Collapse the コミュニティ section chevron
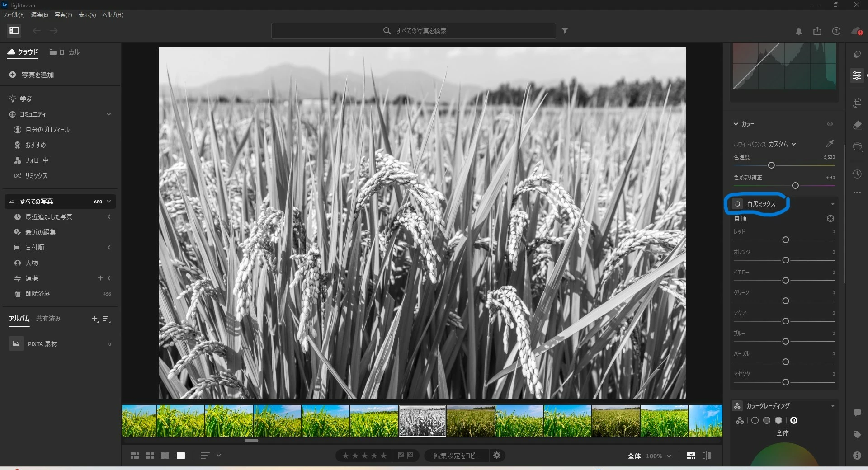Viewport: 868px width, 470px height. click(109, 114)
